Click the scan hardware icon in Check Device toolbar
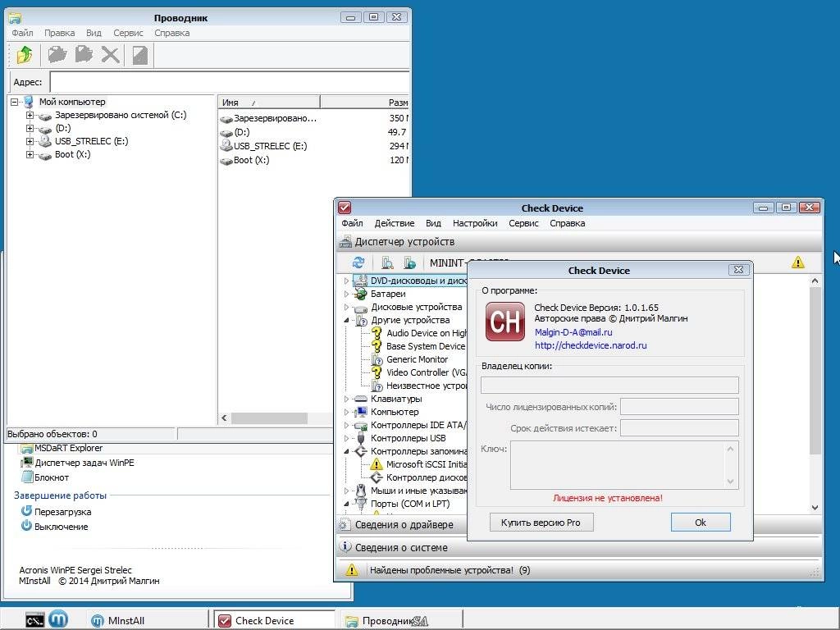The image size is (840, 630). tap(387, 262)
